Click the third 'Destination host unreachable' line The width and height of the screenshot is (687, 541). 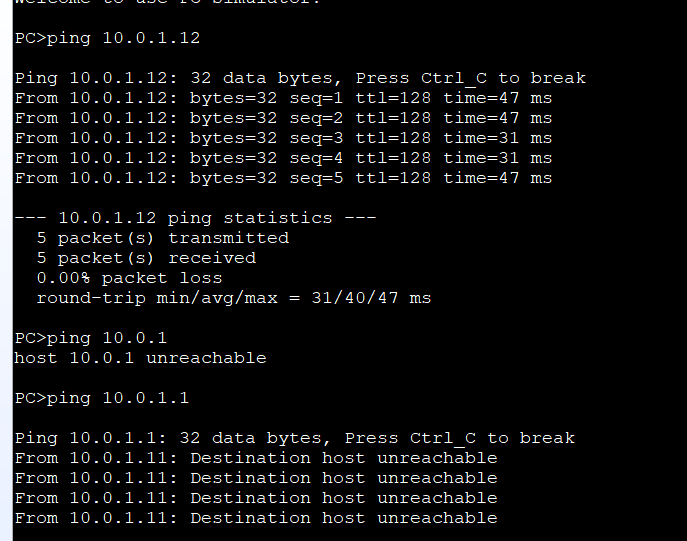(255, 498)
